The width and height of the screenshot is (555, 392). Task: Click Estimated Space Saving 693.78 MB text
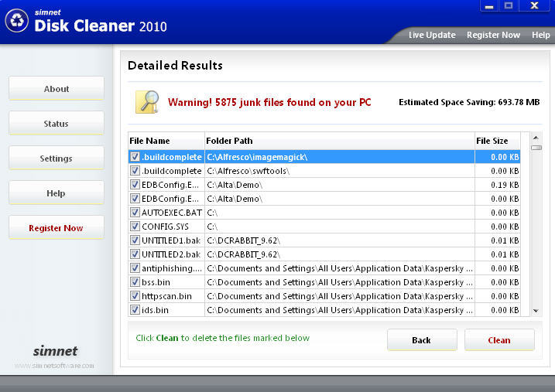[469, 102]
